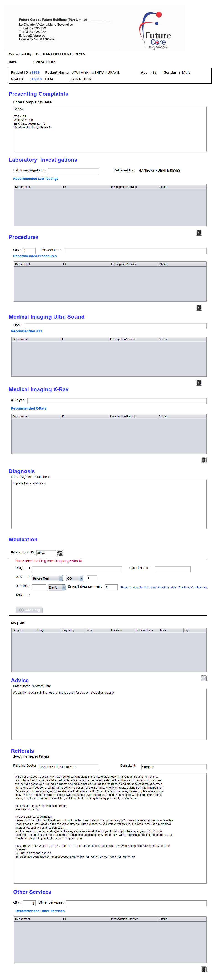Click the Procedures table delete trash icon
212x980 pixels.
pyautogui.click(x=199, y=308)
